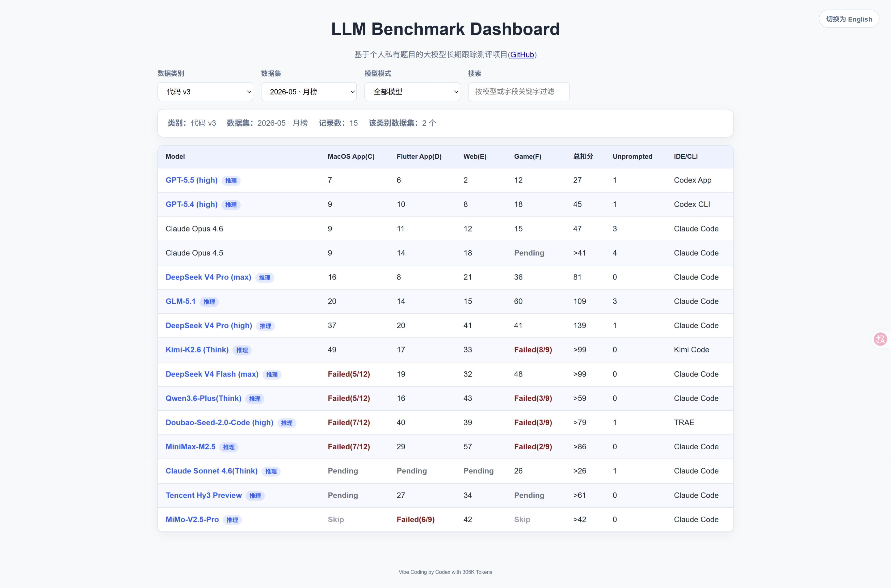The image size is (891, 588).
Task: Open the Doubao-Seed-2.0-Code (high) link
Action: pos(219,423)
